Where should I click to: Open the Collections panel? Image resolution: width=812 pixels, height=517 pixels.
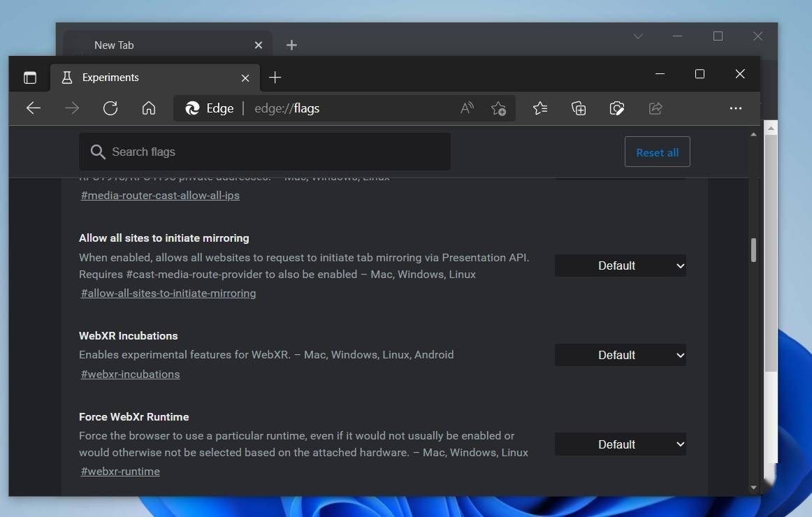tap(578, 108)
